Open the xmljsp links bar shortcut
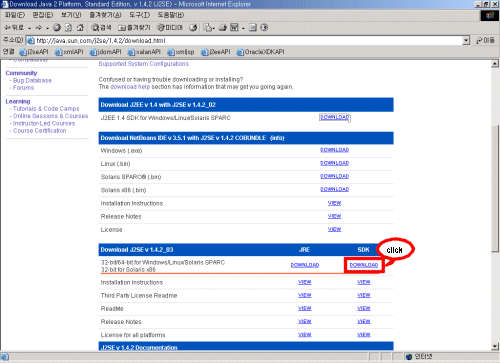 181,52
